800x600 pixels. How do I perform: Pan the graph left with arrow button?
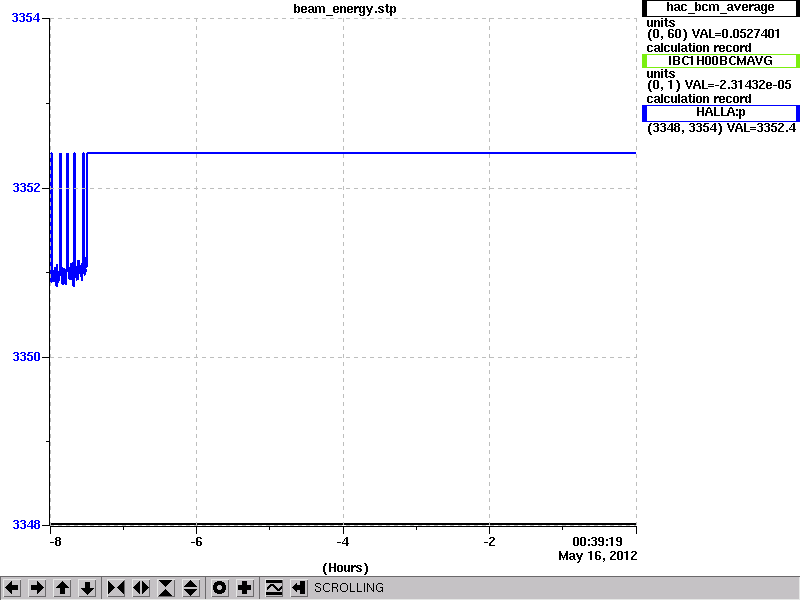tap(12, 588)
